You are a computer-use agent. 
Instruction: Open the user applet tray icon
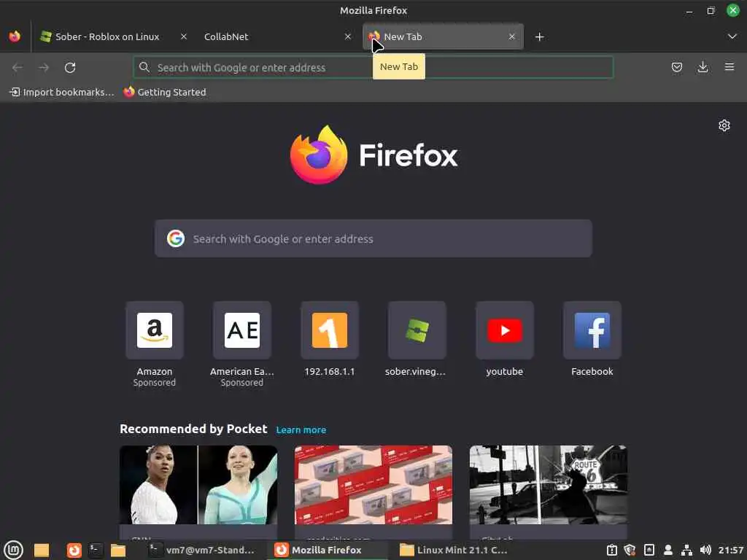(668, 550)
